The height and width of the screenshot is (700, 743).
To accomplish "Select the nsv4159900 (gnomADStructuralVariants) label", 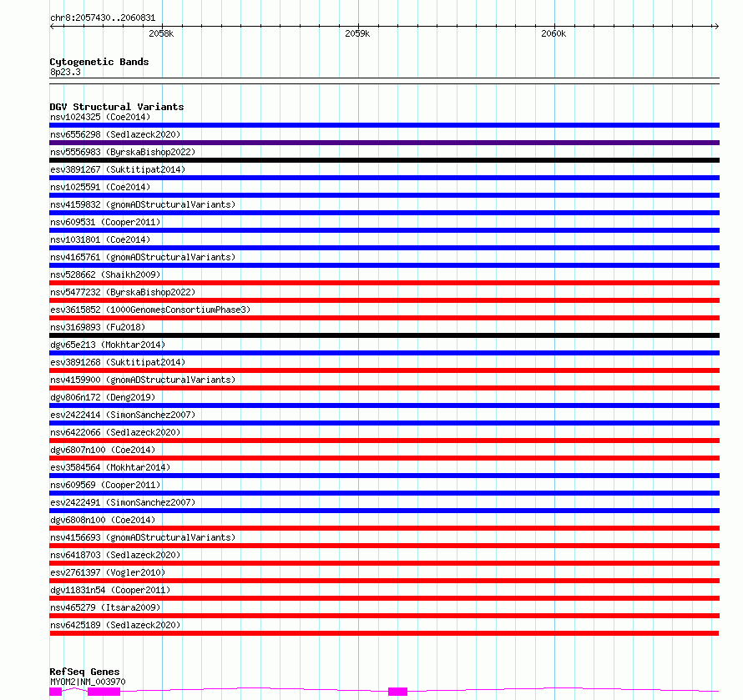I will pyautogui.click(x=143, y=380).
